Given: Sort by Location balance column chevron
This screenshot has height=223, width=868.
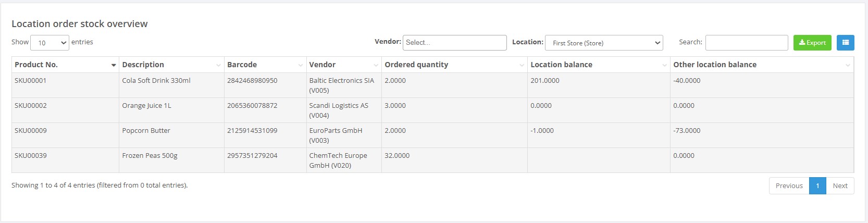Looking at the screenshot, I should (664, 65).
